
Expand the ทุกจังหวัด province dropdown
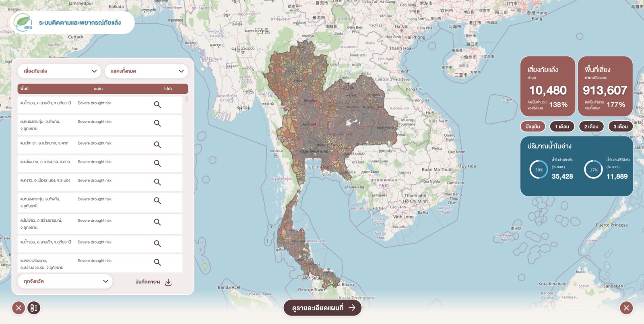click(x=65, y=281)
